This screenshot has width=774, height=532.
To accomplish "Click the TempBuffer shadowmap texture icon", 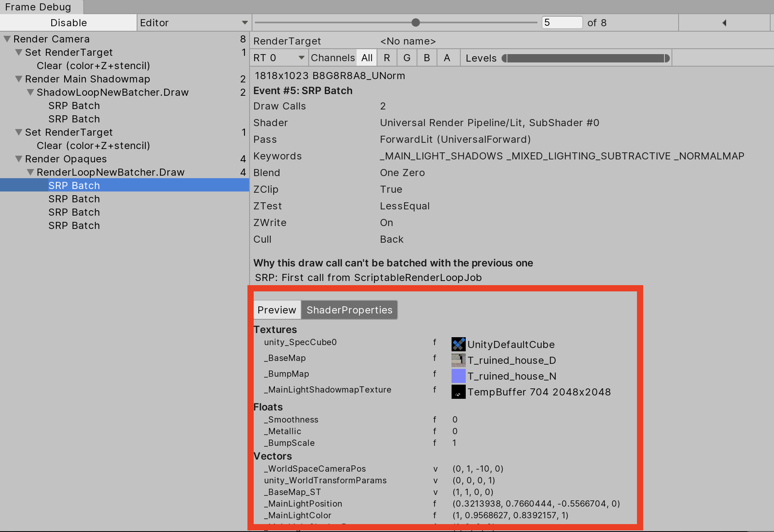I will click(458, 392).
